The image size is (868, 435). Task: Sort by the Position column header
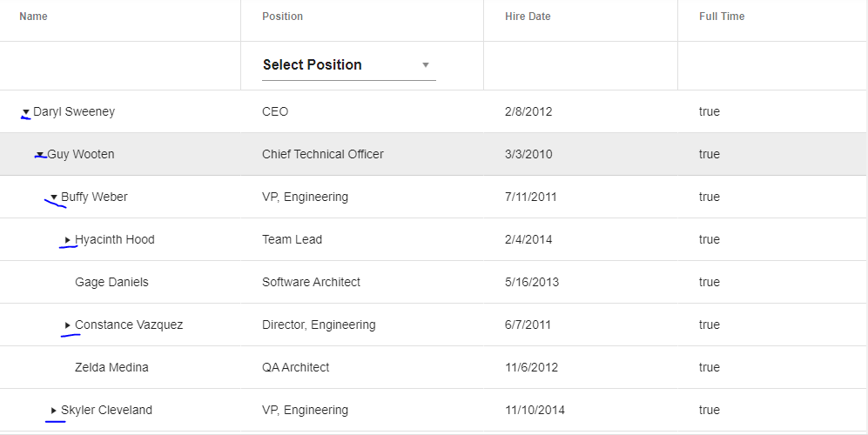point(283,17)
